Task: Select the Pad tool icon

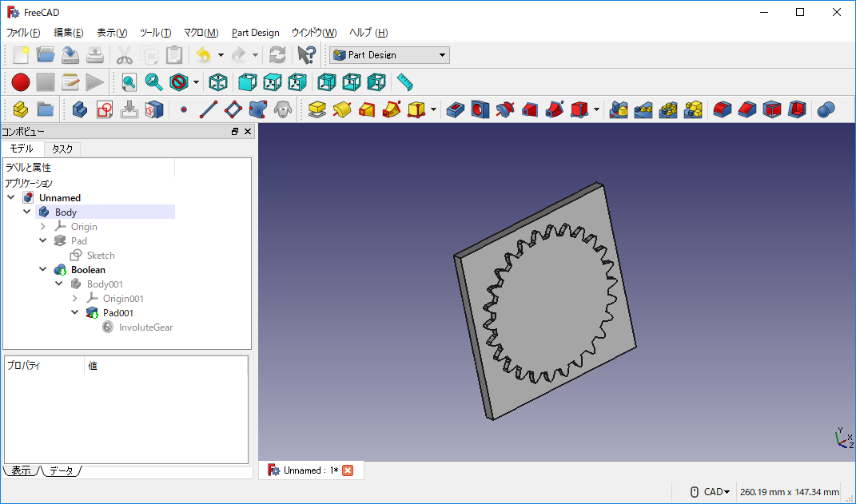Action: tap(317, 109)
